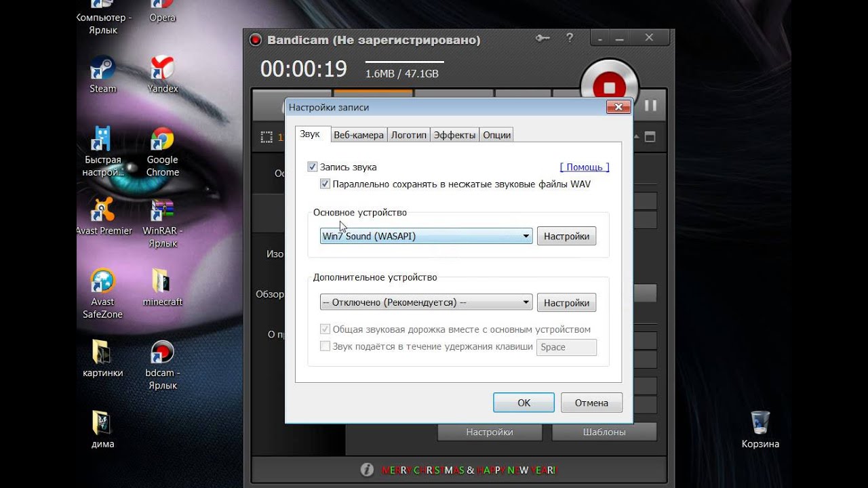Screen dimensions: 868x488
Task: Open the картинки folder icon
Action: pos(102,359)
